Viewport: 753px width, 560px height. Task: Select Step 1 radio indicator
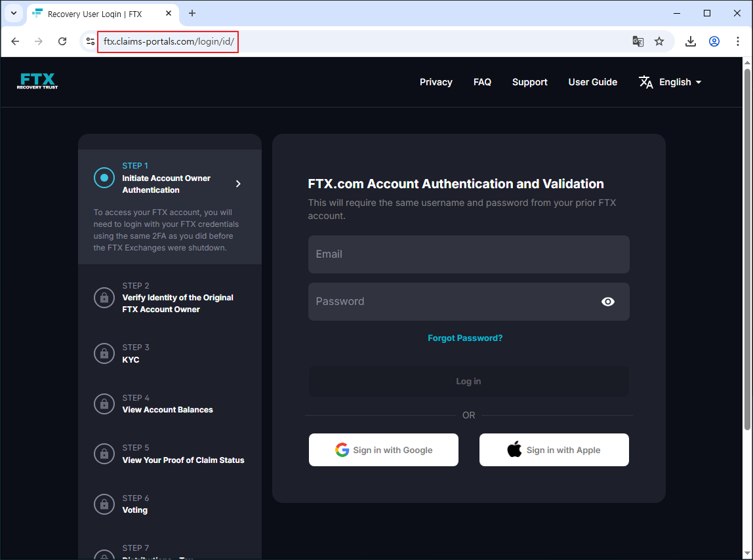click(104, 178)
